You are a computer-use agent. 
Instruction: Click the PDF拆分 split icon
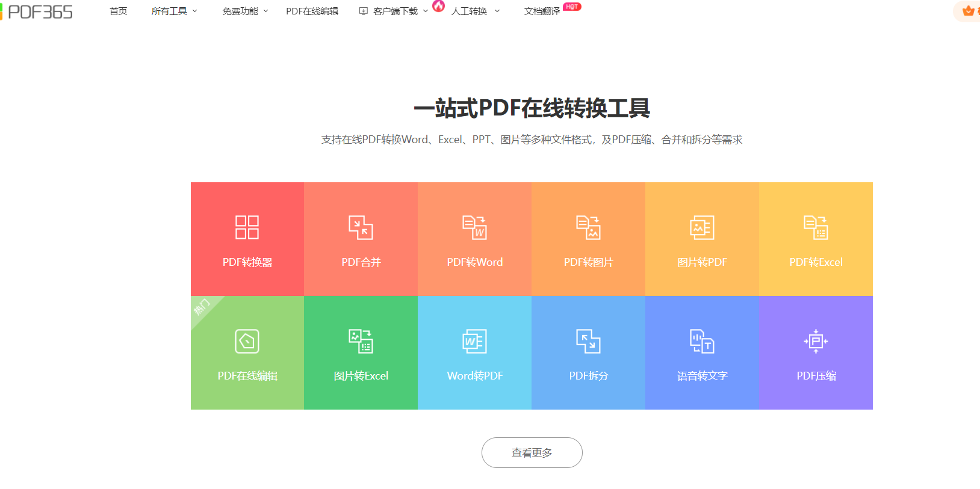coord(588,341)
